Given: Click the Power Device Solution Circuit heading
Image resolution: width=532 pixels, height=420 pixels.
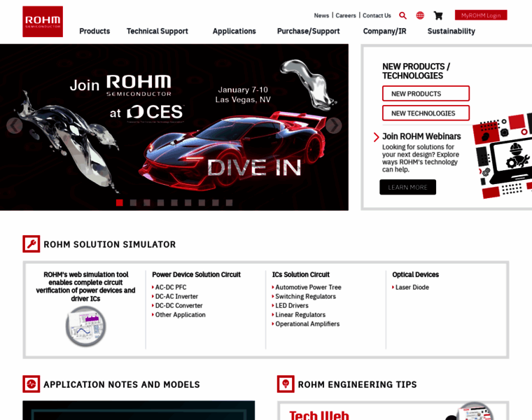Looking at the screenshot, I should [196, 274].
